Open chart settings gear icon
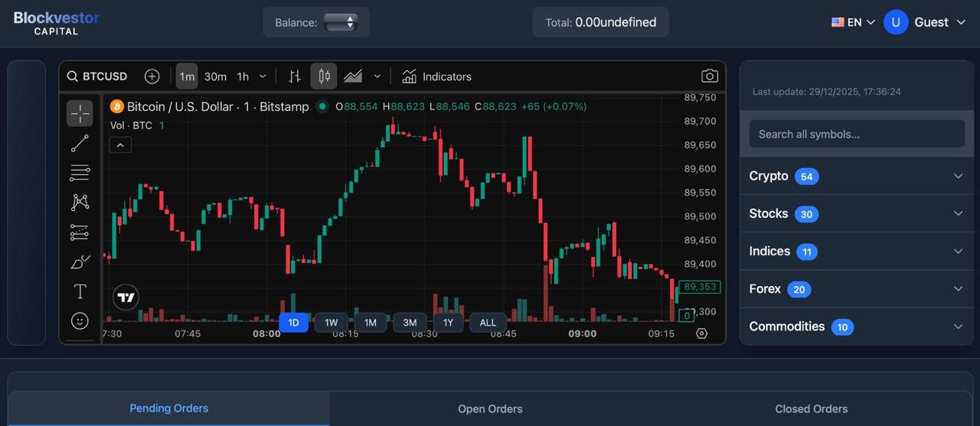Screen dimensions: 980x426 [701, 333]
